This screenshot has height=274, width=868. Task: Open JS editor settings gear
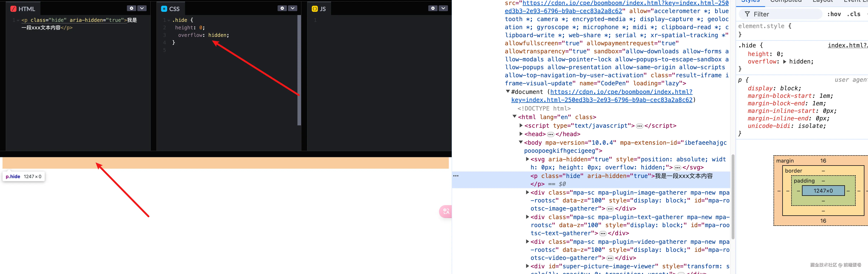click(x=433, y=8)
